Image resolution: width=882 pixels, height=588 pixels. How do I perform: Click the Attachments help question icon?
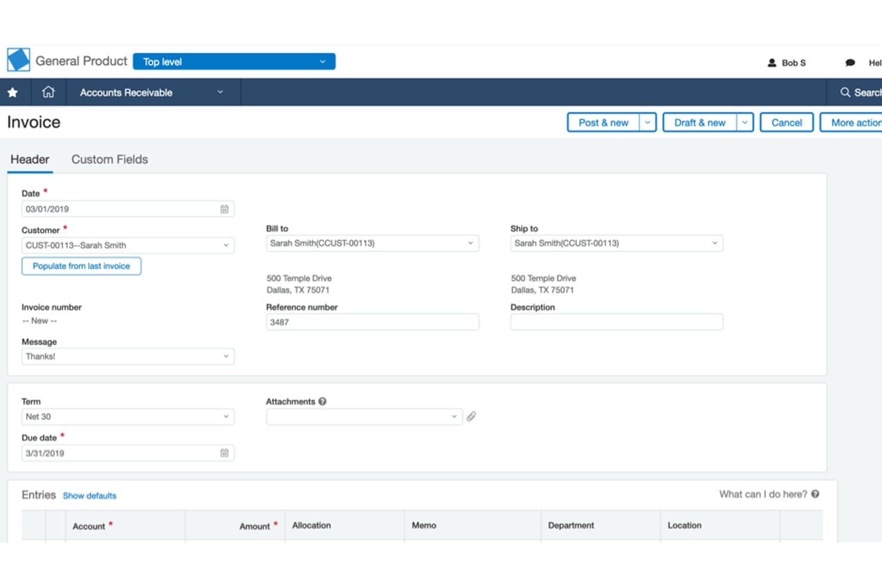[322, 402]
